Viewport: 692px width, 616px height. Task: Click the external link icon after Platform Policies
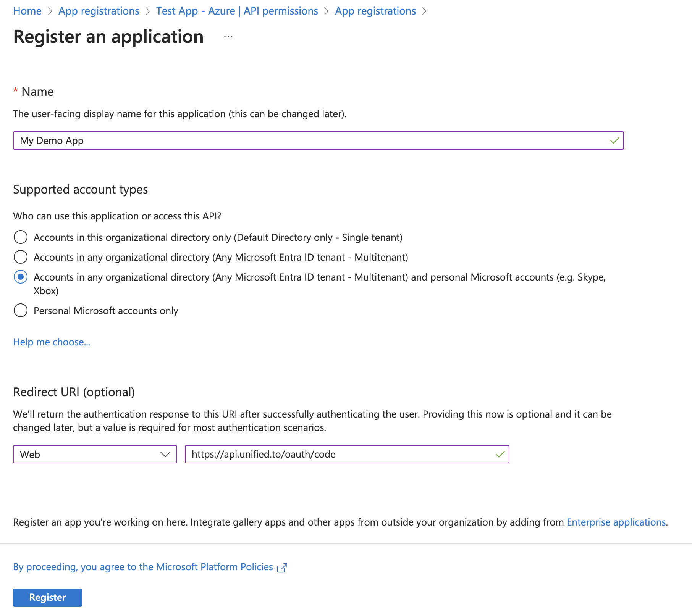point(282,568)
